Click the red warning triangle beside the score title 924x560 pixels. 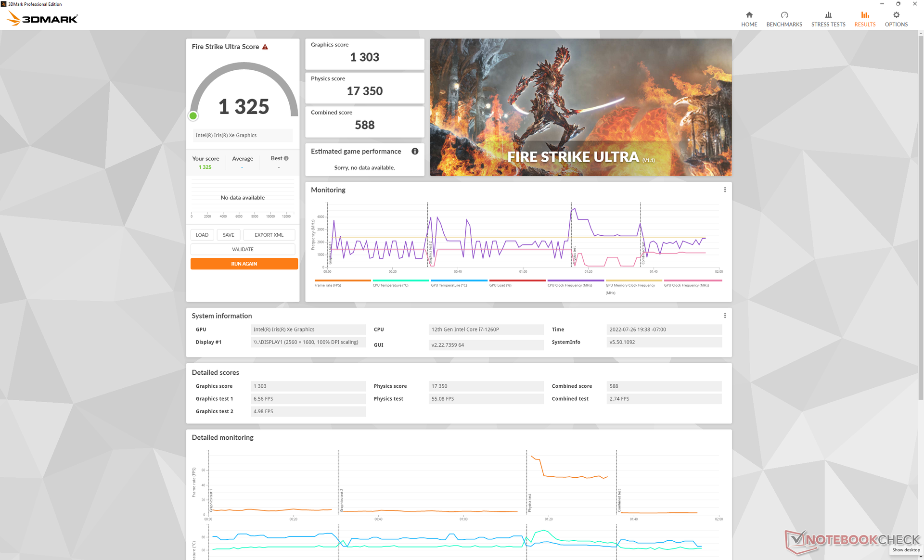265,47
